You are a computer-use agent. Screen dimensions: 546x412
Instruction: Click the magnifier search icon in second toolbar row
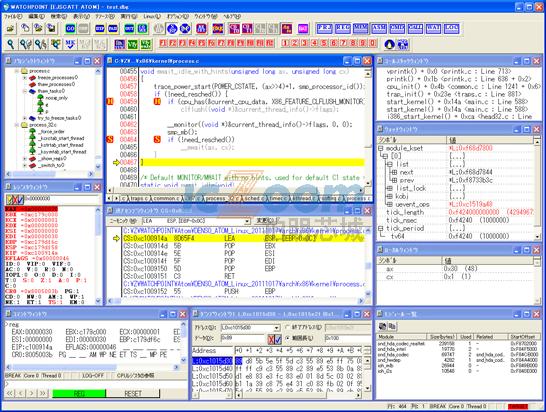[11, 44]
